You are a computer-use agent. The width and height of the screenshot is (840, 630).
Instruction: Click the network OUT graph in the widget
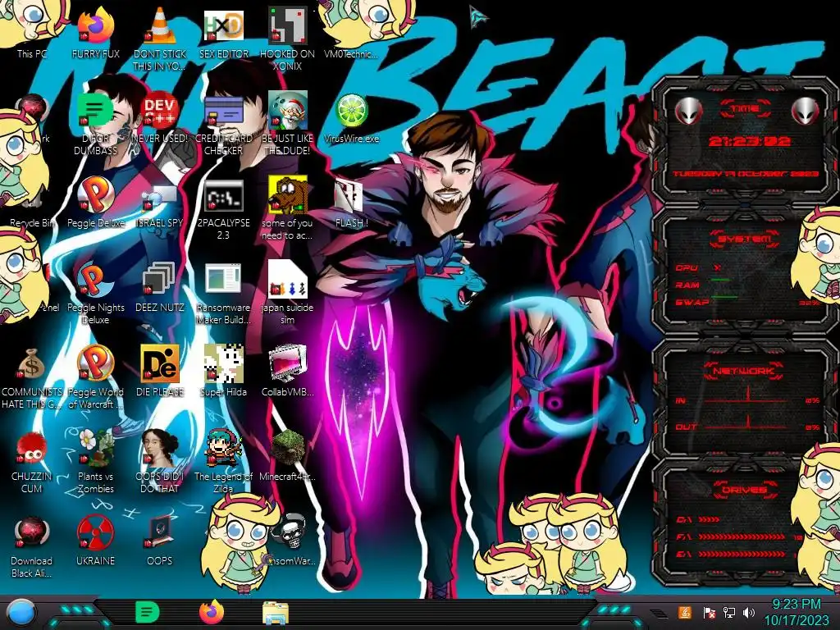746,423
